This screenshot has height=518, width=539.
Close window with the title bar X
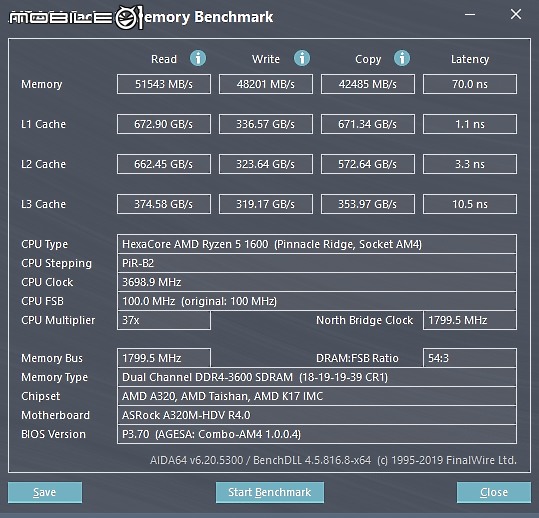pyautogui.click(x=516, y=14)
